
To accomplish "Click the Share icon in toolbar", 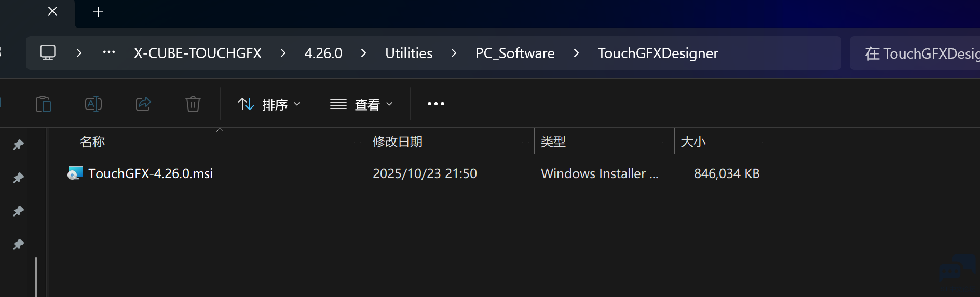I will [x=143, y=104].
